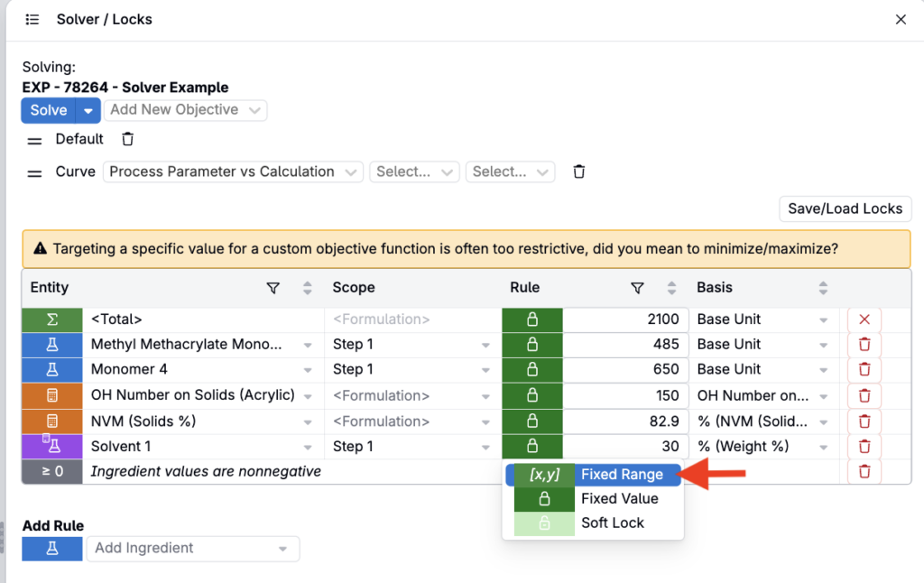Toggle lock rule on the Total row

pyautogui.click(x=532, y=319)
